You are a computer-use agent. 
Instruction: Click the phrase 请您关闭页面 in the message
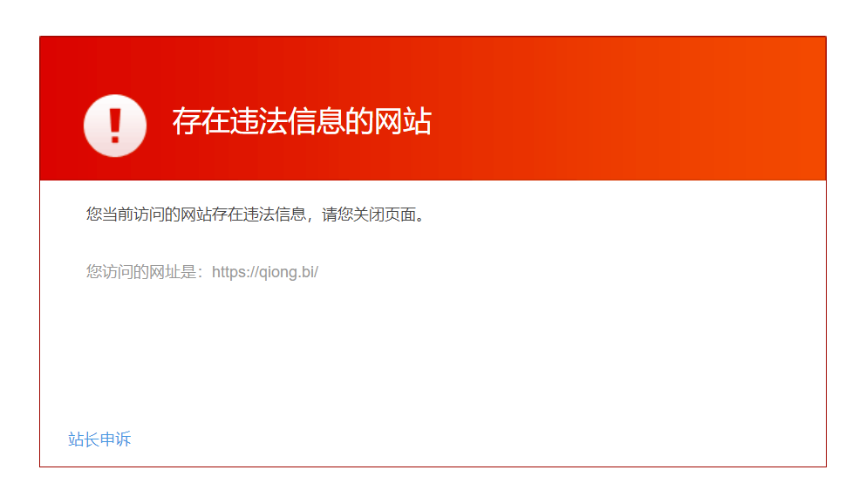click(369, 215)
